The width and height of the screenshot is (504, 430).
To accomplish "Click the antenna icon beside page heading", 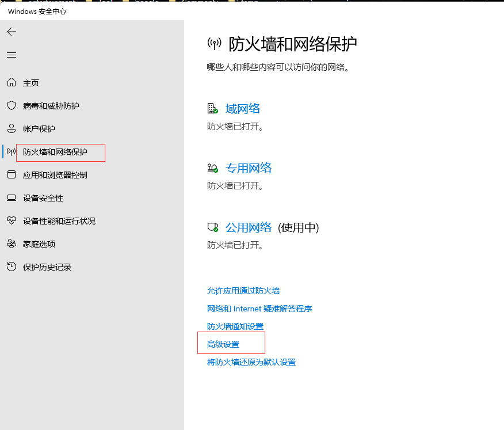I will (x=215, y=43).
